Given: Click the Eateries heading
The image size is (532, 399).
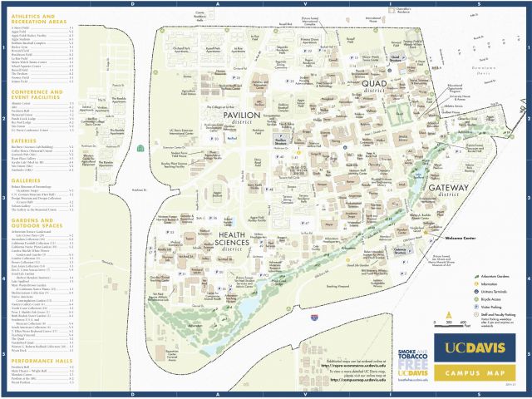Looking at the screenshot, I should click(24, 140).
